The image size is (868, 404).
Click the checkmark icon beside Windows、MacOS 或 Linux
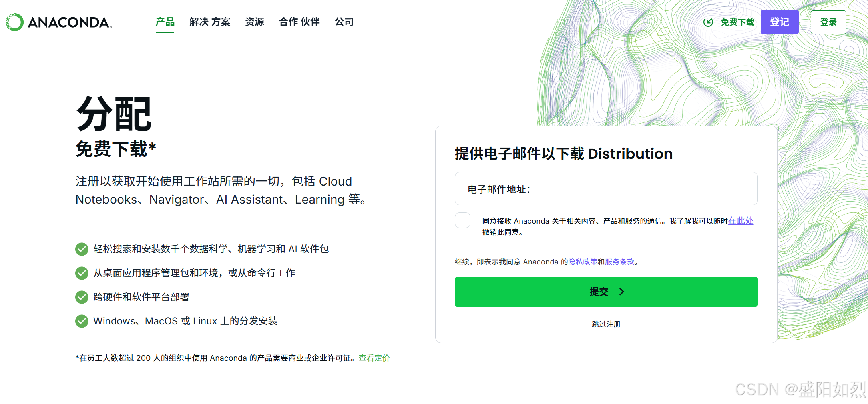[x=82, y=321]
